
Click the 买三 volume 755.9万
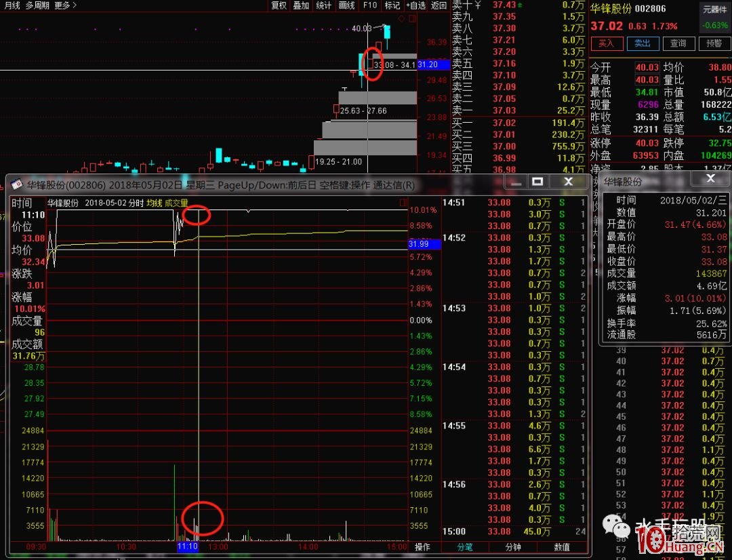[x=568, y=146]
